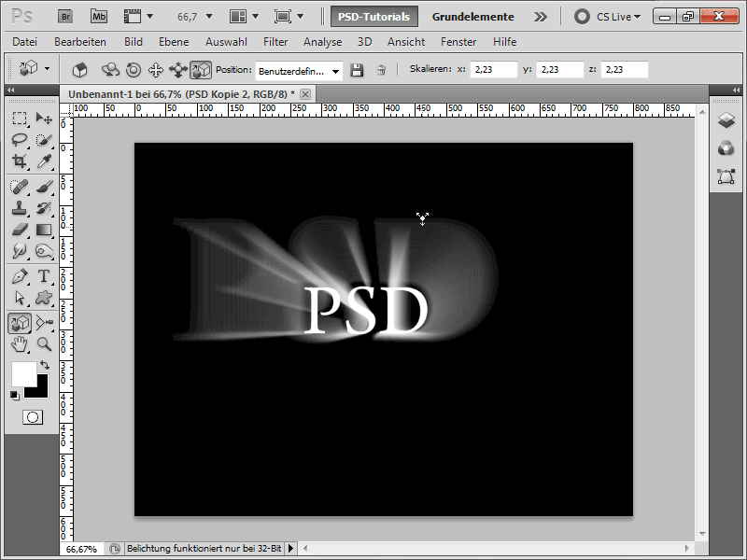
Task: Choose the 3D Scale option
Action: (201, 70)
